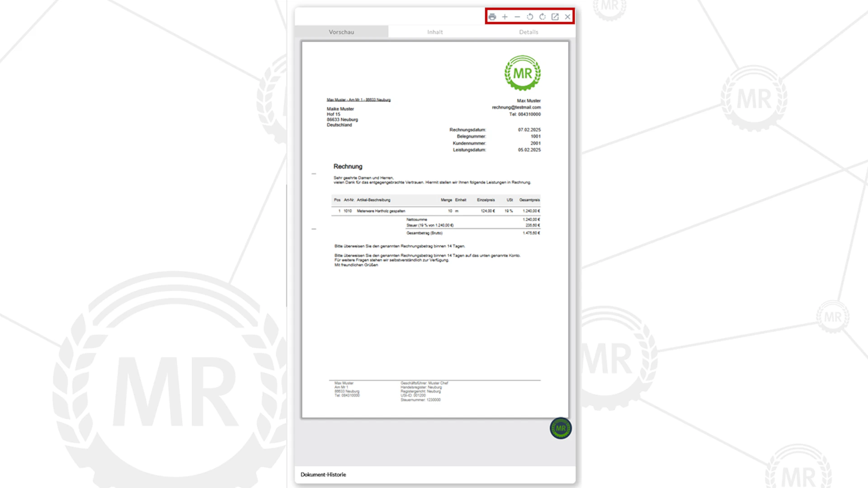Select the address line Hof 15
Viewport: 868px width, 488px height.
pyautogui.click(x=334, y=114)
